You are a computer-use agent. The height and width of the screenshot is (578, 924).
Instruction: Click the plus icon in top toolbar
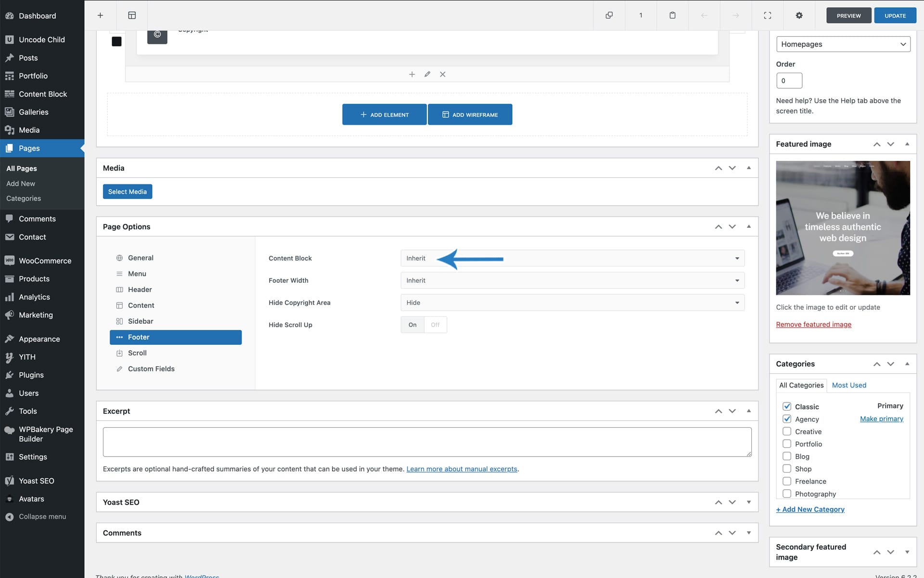100,15
